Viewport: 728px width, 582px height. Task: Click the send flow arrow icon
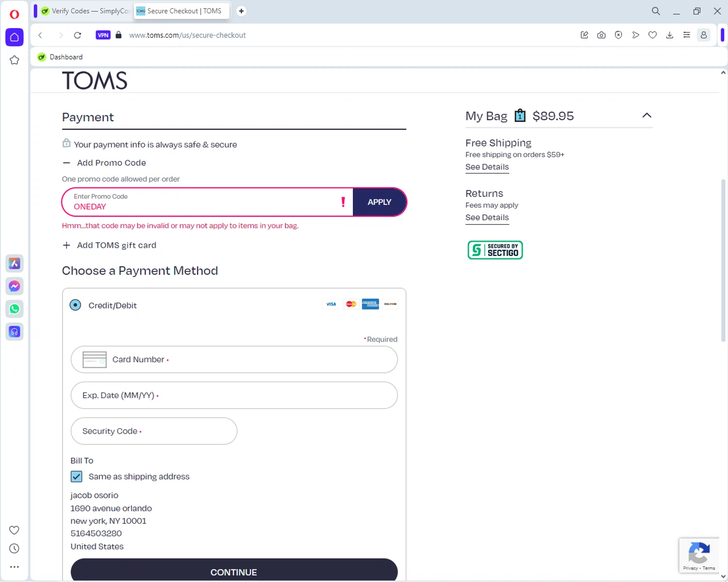(x=635, y=35)
